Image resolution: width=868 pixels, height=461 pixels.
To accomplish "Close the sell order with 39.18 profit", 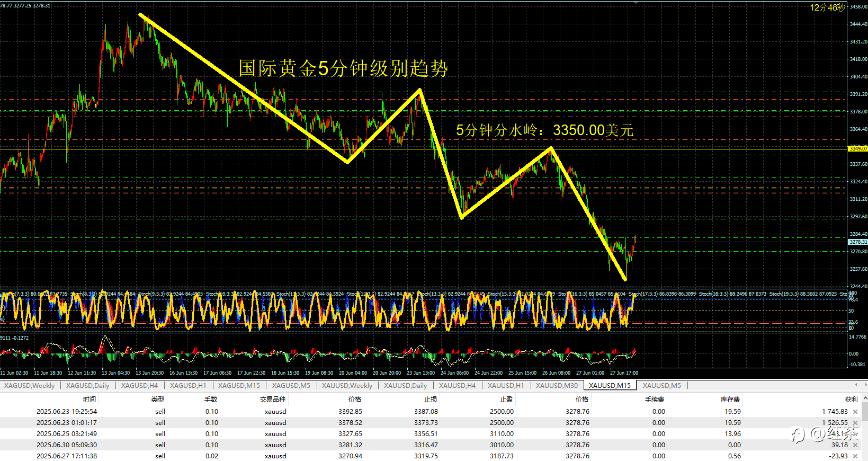I will pos(855,445).
